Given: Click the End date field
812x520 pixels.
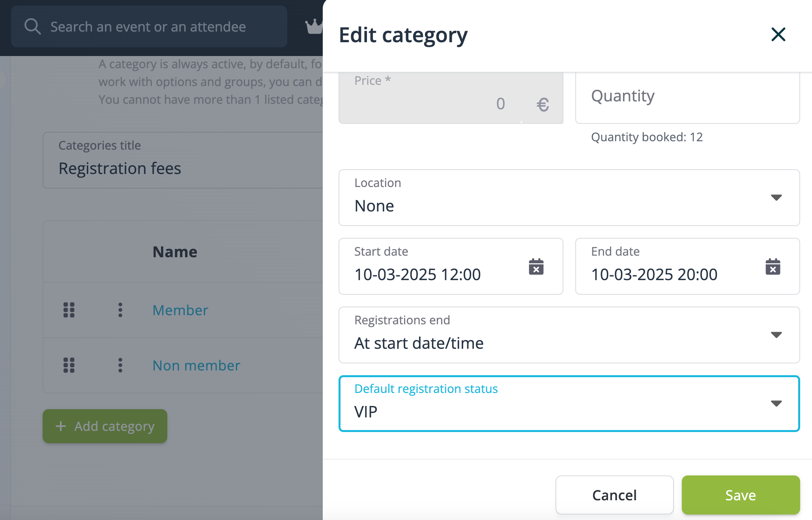Looking at the screenshot, I should coord(687,266).
